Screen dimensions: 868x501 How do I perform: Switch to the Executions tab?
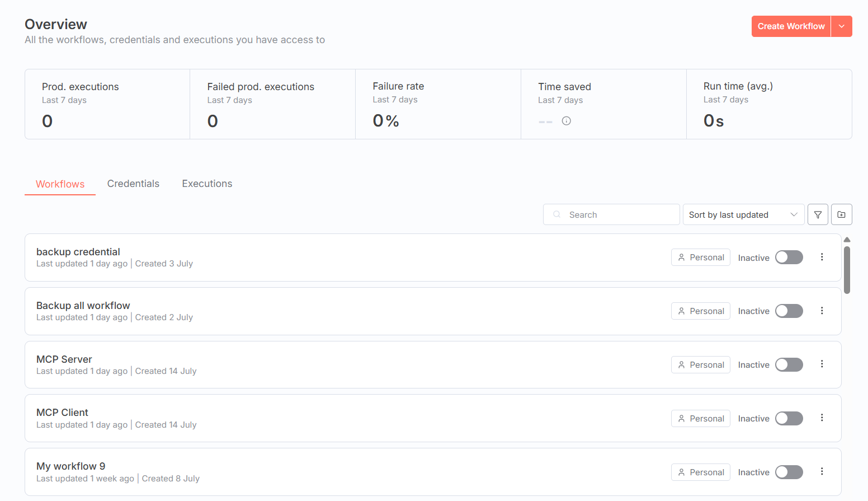207,184
